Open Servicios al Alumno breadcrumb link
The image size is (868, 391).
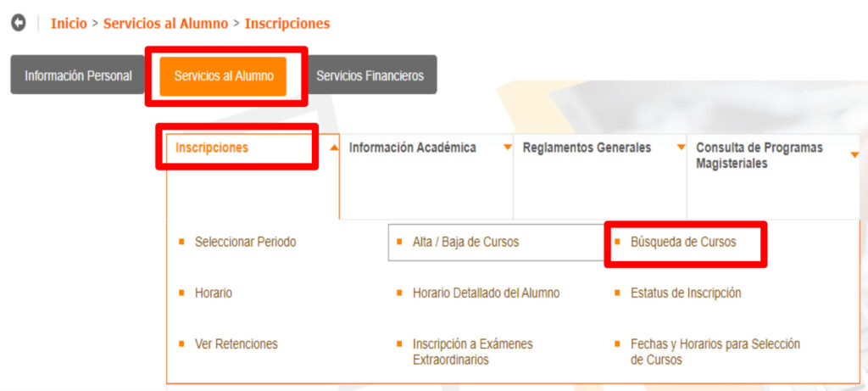point(165,24)
